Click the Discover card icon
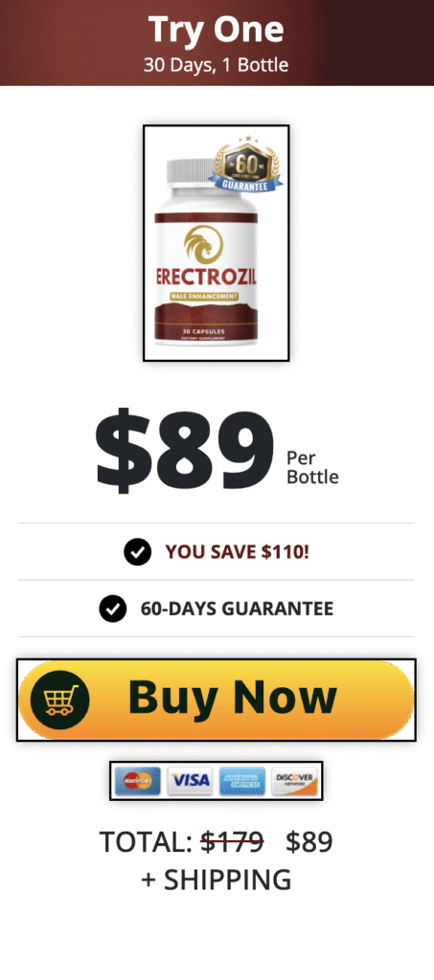Viewport: 434px width, 980px height. (x=294, y=781)
